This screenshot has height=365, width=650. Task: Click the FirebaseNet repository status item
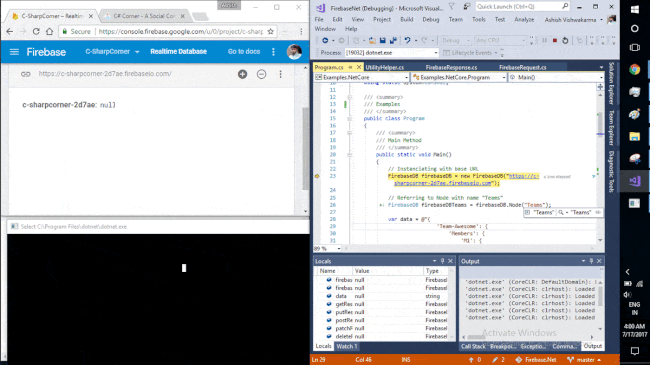pos(536,360)
